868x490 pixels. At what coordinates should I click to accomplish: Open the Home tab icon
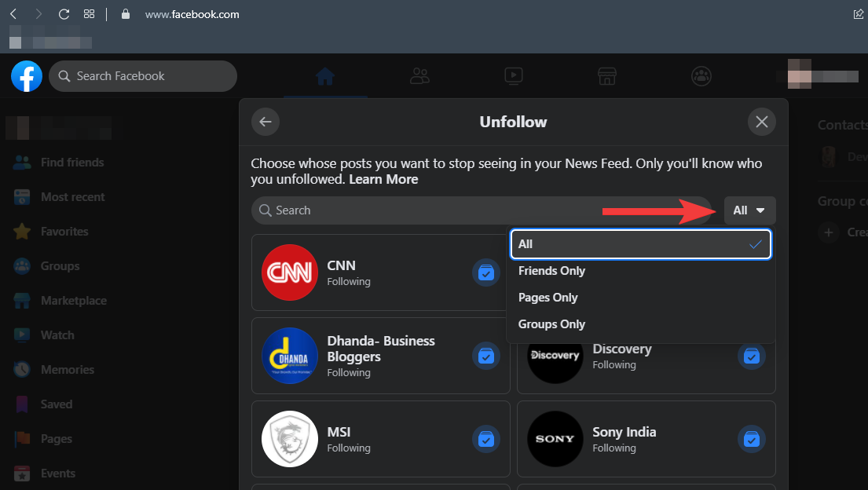(324, 76)
